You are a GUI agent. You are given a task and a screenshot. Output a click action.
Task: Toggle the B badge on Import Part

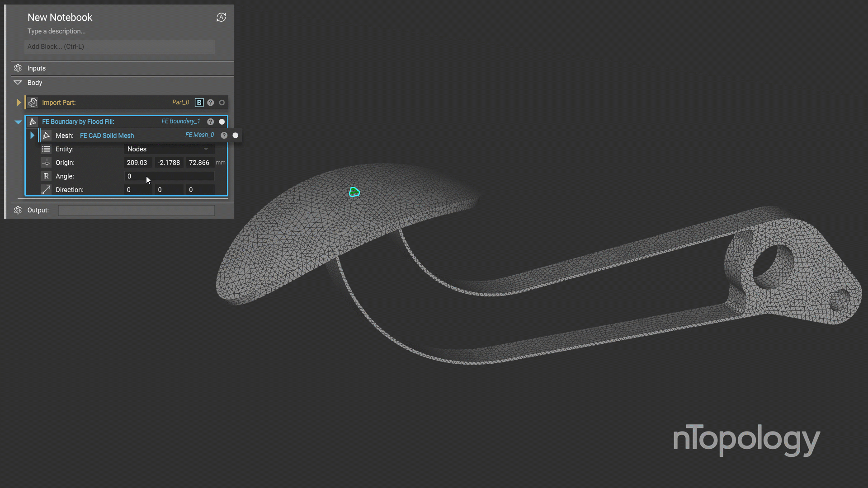(199, 103)
